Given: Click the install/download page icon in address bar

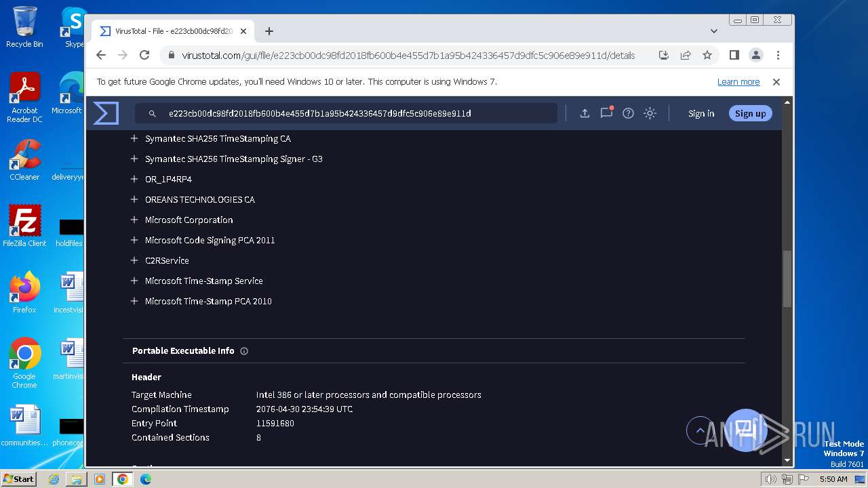Looking at the screenshot, I should tap(664, 55).
